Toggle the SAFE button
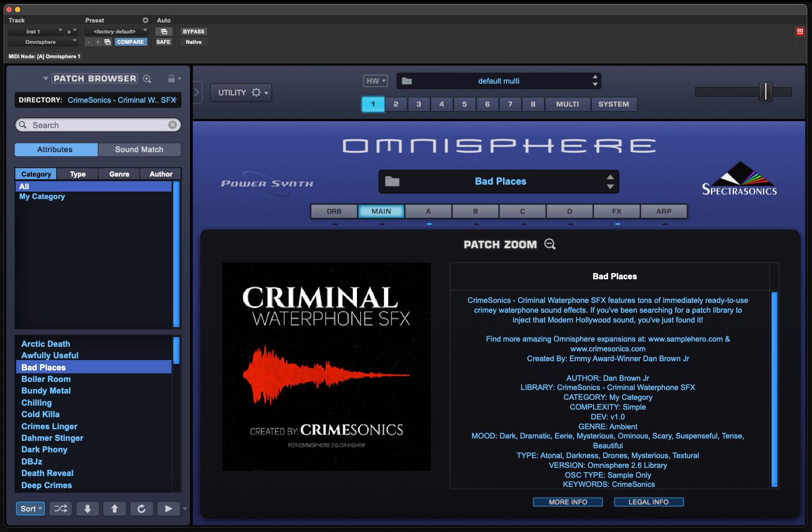This screenshot has height=532, width=812. 163,42
